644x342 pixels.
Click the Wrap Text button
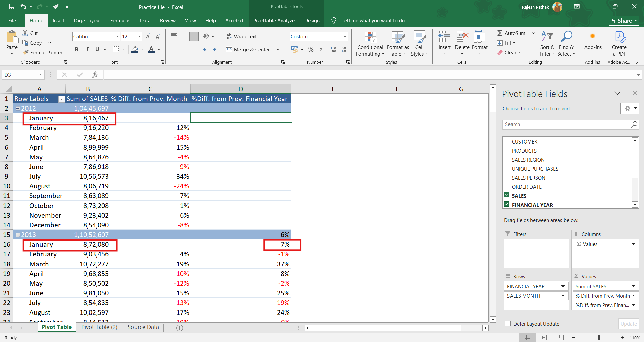pos(241,36)
